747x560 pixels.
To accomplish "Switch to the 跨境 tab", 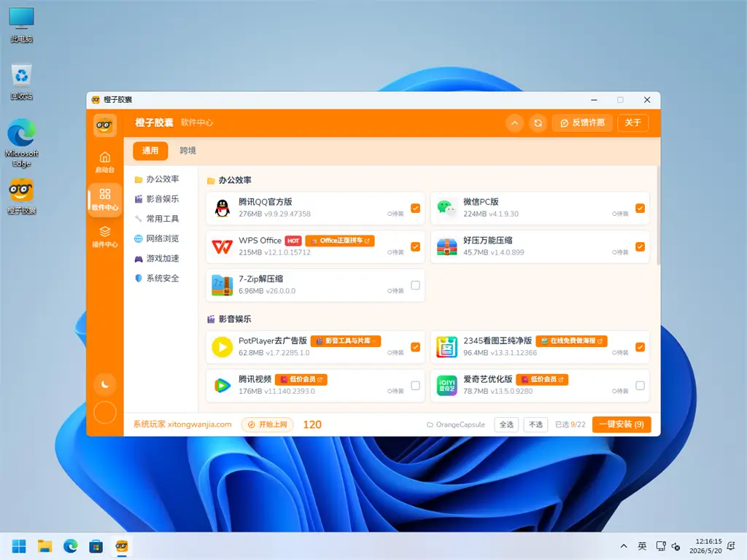I will click(187, 150).
